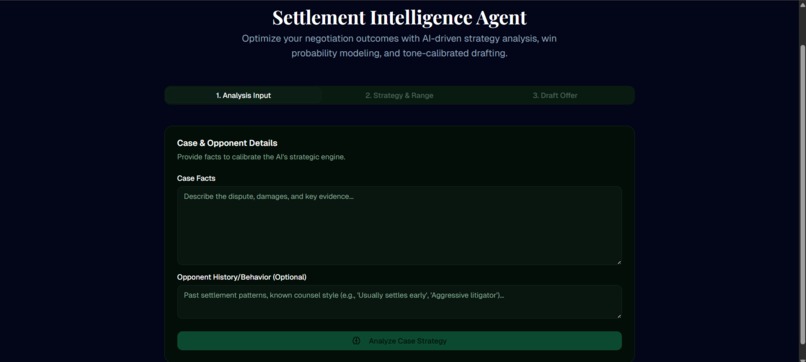Click the page's vertical scrollbar
The height and width of the screenshot is (362, 806).
tap(803, 195)
